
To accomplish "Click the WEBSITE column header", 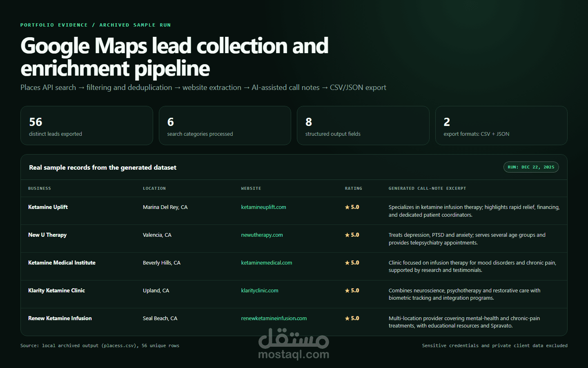I will (251, 188).
